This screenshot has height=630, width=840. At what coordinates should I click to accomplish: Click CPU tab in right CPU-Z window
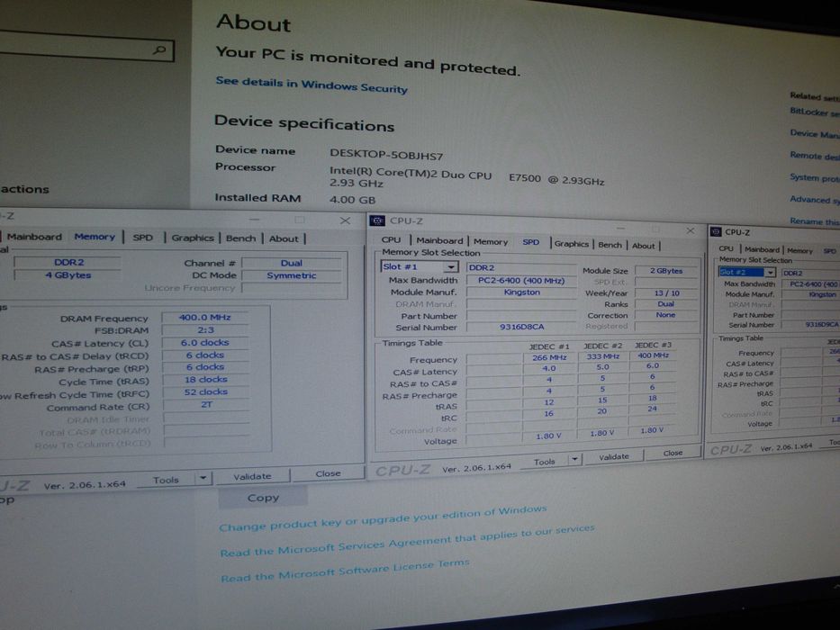(x=726, y=248)
